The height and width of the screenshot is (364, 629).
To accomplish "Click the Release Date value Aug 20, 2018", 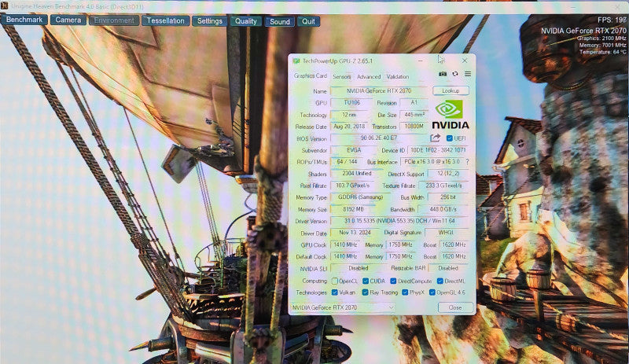I will [349, 127].
